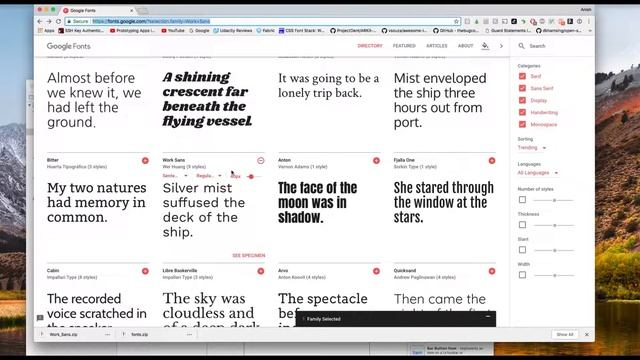The width and height of the screenshot is (640, 360).
Task: Adjust the Work Sans font size slider
Action: tap(251, 176)
